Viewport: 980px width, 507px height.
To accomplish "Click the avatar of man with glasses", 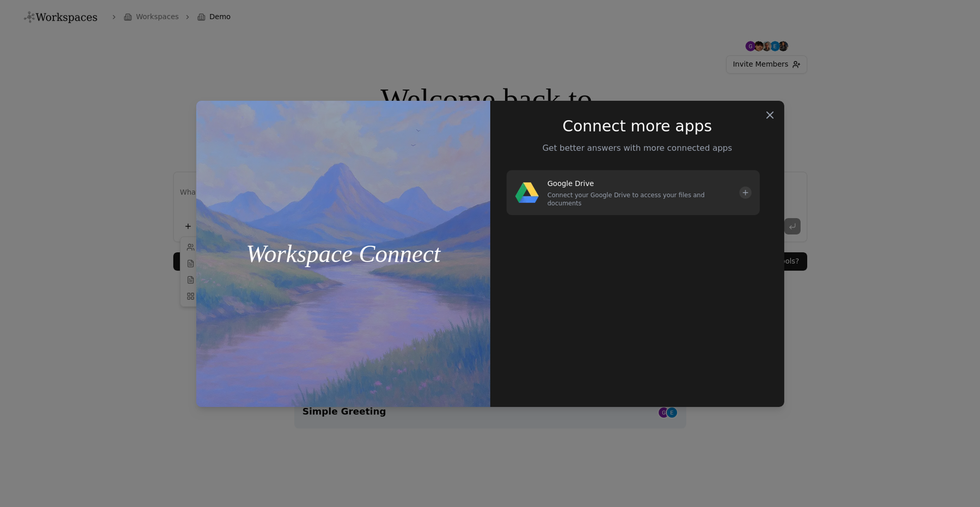I will [767, 46].
